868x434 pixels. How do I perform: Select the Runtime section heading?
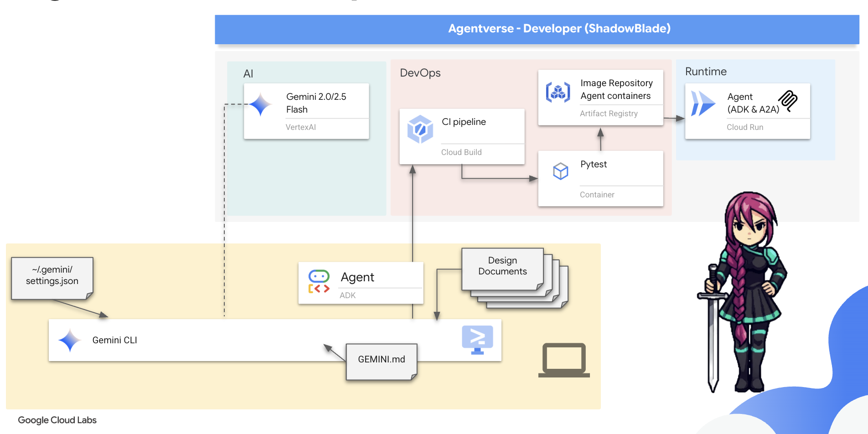pos(706,72)
